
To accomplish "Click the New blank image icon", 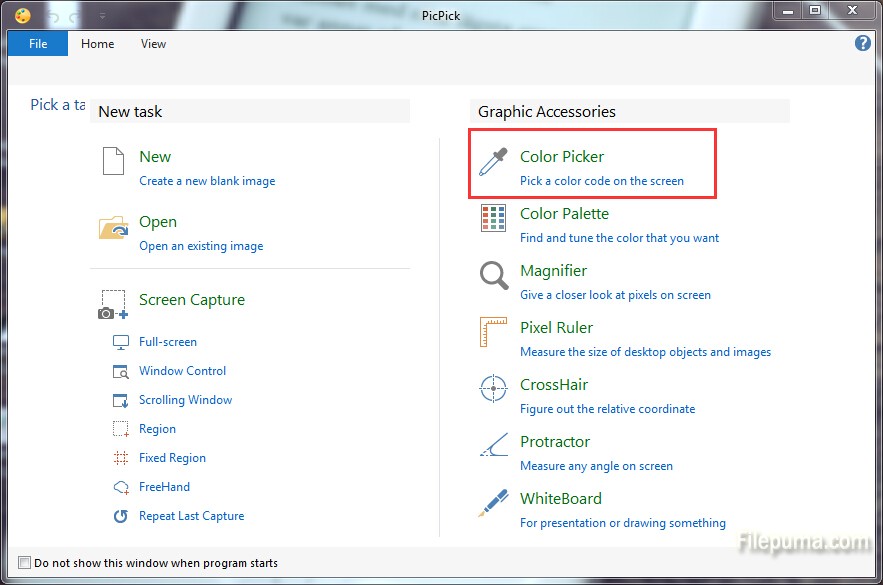I will point(113,162).
